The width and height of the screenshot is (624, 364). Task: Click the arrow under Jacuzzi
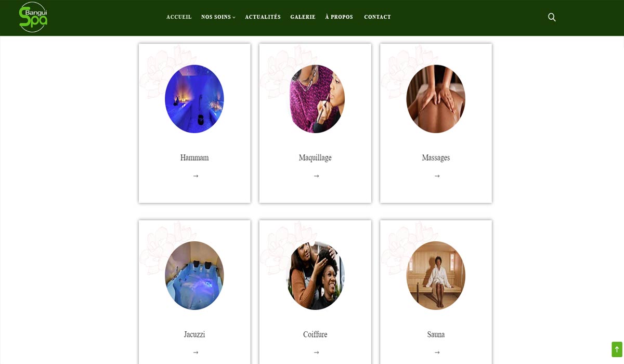[x=196, y=353]
